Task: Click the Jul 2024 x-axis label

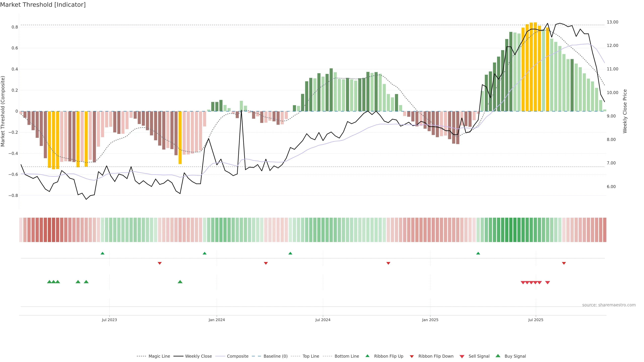Action: 323,320
